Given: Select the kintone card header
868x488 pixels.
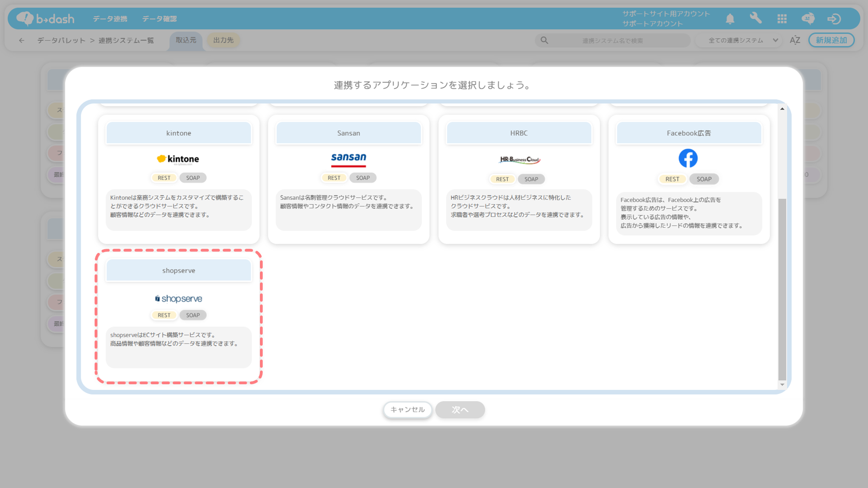Looking at the screenshot, I should [179, 133].
